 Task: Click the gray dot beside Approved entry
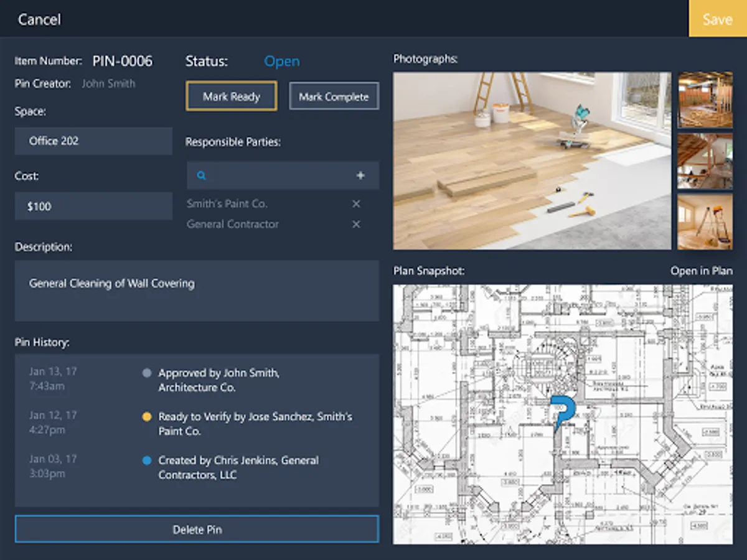click(147, 373)
